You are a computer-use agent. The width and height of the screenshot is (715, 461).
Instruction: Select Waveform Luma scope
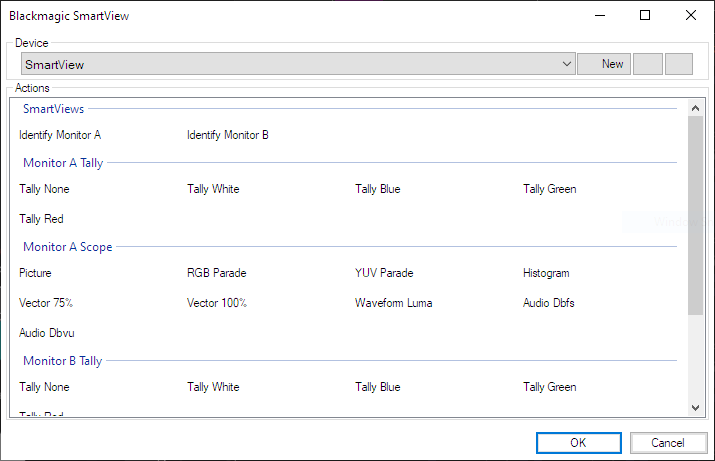(x=394, y=303)
